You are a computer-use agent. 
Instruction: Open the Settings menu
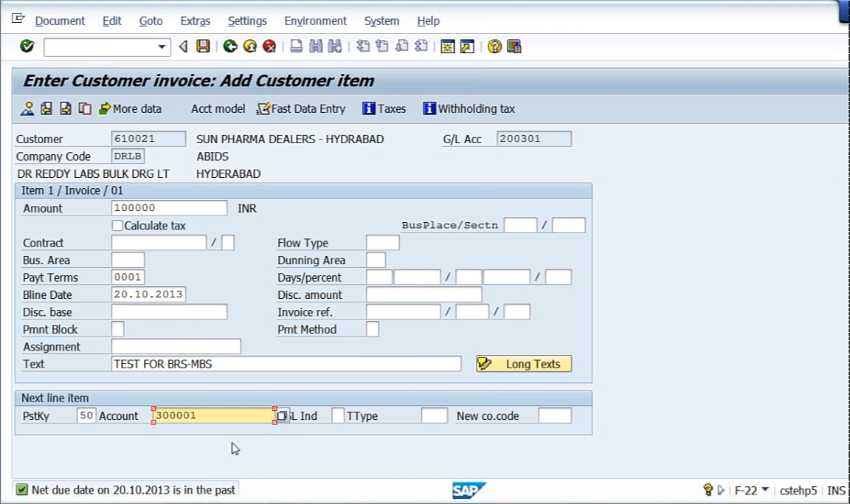247,21
